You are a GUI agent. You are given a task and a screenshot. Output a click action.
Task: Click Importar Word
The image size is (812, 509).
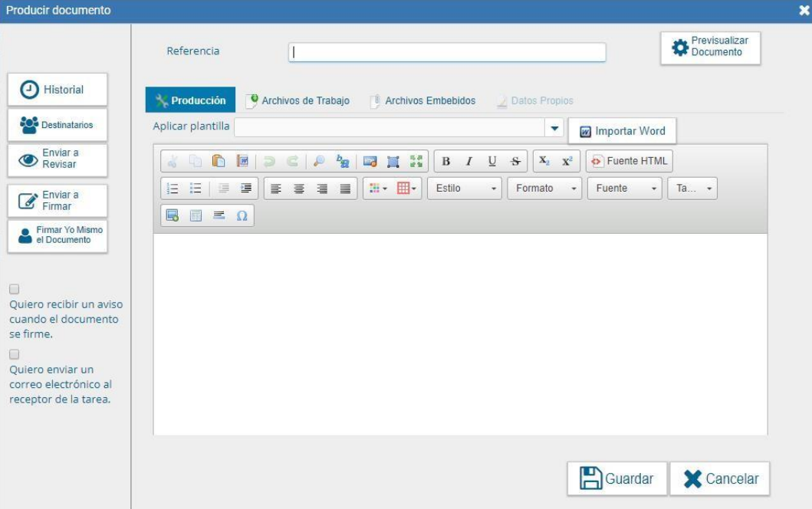(x=622, y=131)
